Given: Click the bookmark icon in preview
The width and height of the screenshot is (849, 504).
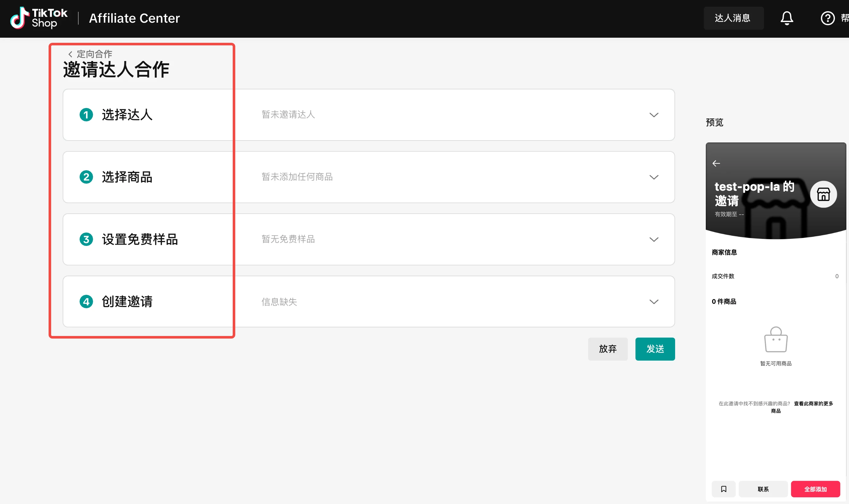Looking at the screenshot, I should pyautogui.click(x=724, y=489).
